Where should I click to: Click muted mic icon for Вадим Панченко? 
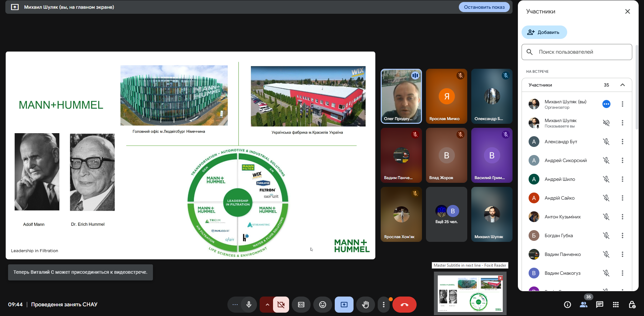pyautogui.click(x=606, y=254)
